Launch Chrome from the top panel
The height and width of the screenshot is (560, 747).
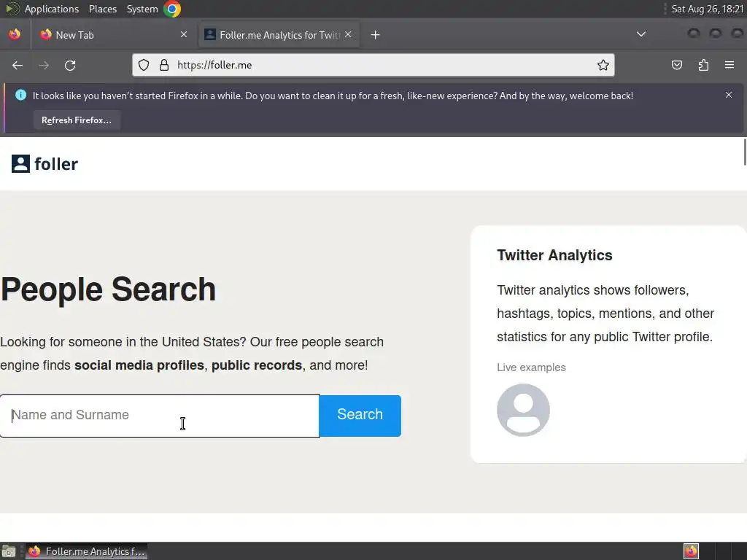point(172,9)
